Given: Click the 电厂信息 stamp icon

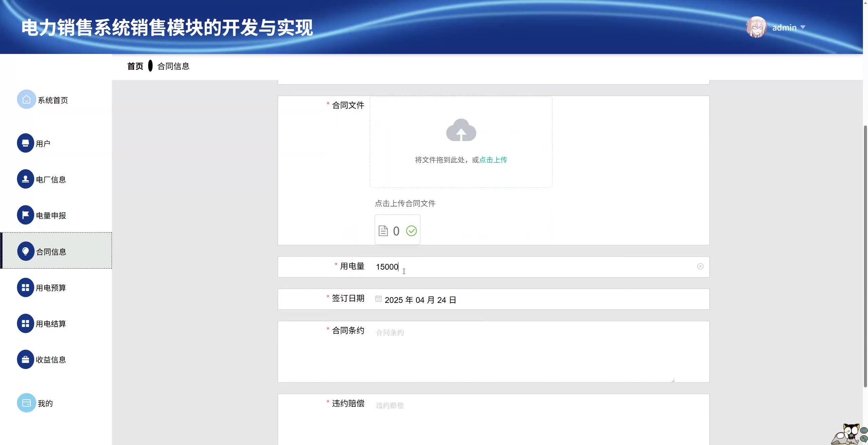Looking at the screenshot, I should [x=25, y=179].
